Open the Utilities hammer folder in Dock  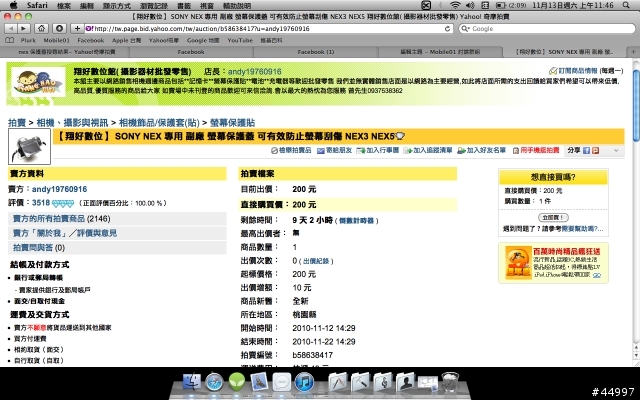[x=360, y=382]
